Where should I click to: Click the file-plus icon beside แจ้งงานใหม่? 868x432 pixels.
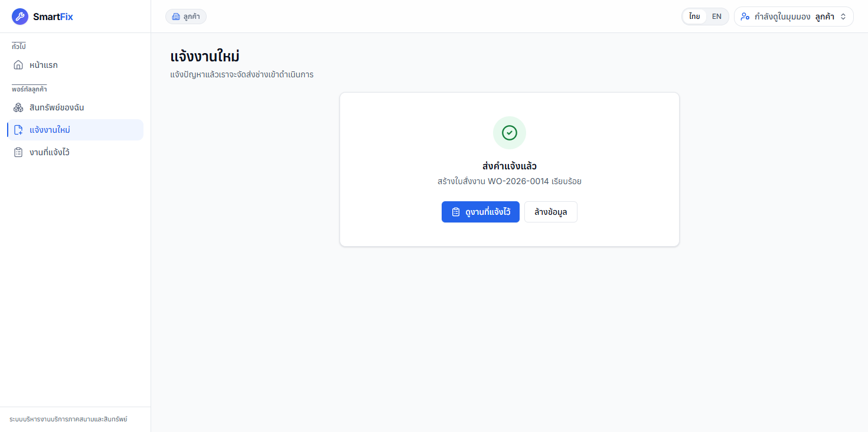point(18,130)
